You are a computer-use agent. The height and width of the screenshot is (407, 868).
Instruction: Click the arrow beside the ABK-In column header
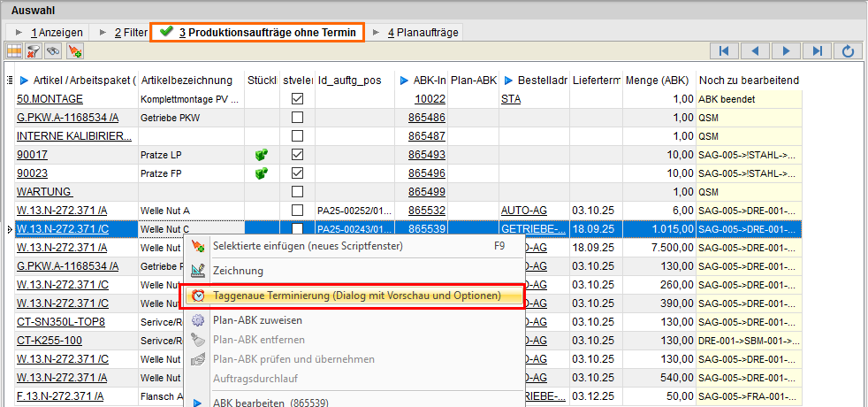pos(404,81)
